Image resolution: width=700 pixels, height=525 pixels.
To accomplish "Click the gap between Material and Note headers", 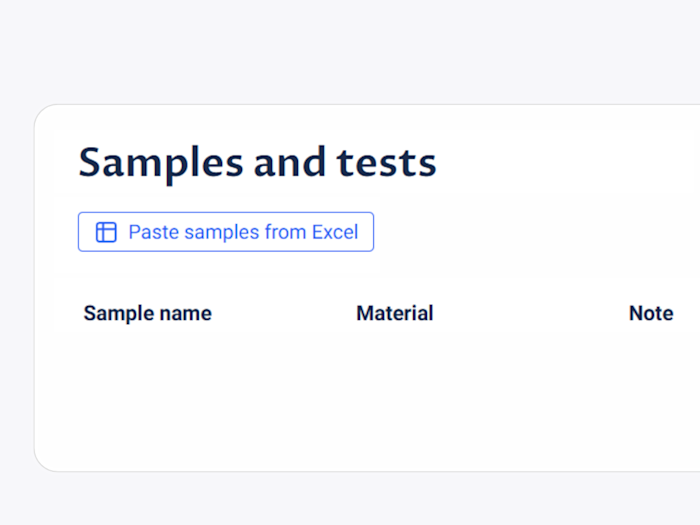I will (530, 313).
